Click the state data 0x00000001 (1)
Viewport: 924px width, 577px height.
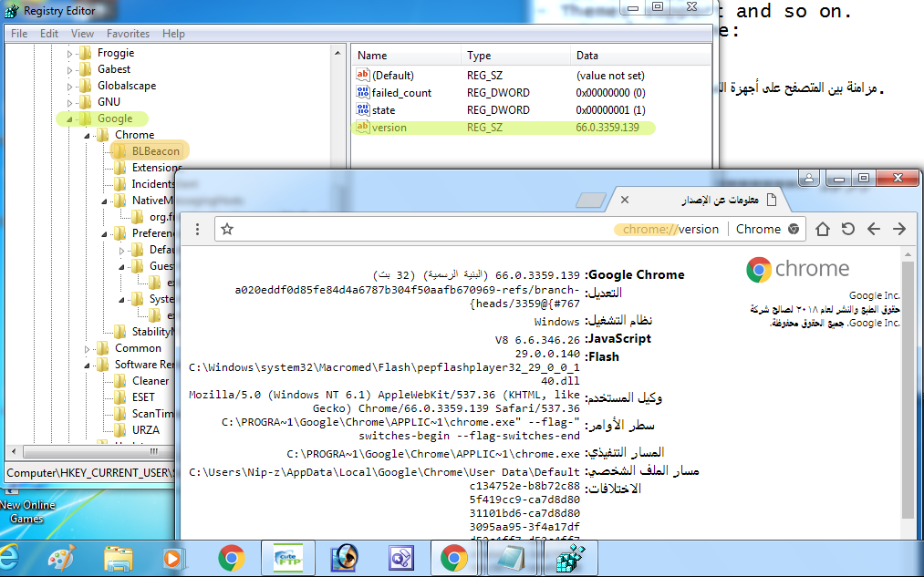610,110
